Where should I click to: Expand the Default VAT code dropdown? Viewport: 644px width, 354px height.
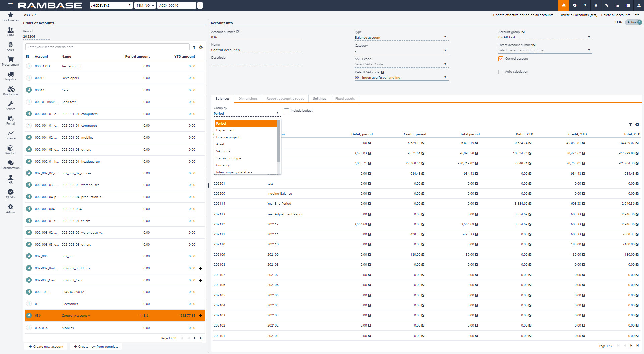coord(445,77)
